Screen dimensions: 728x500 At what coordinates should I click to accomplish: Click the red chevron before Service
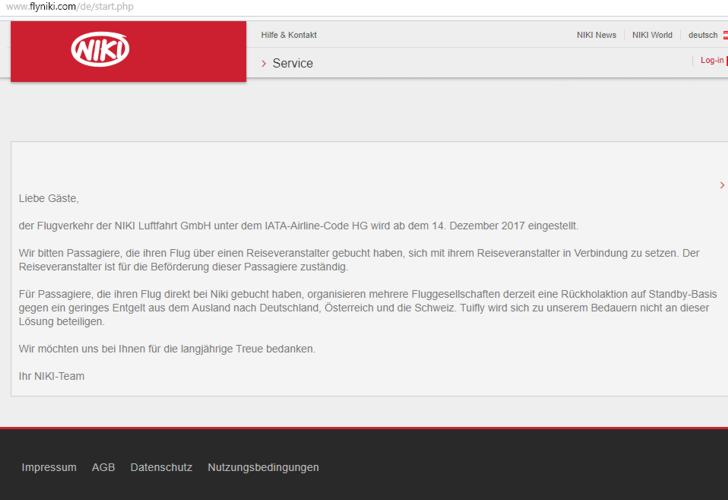(x=264, y=63)
